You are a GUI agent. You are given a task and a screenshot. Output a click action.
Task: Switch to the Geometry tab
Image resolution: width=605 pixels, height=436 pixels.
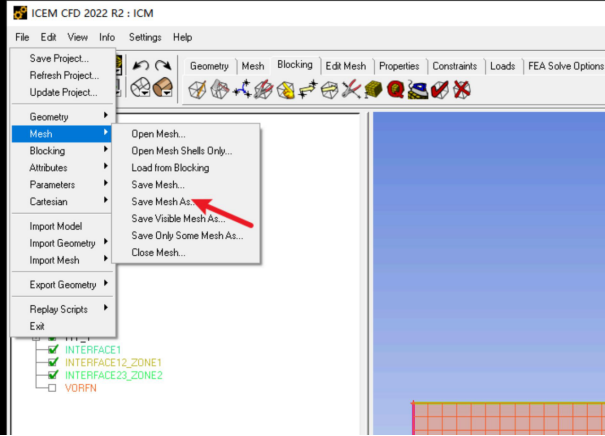(209, 66)
